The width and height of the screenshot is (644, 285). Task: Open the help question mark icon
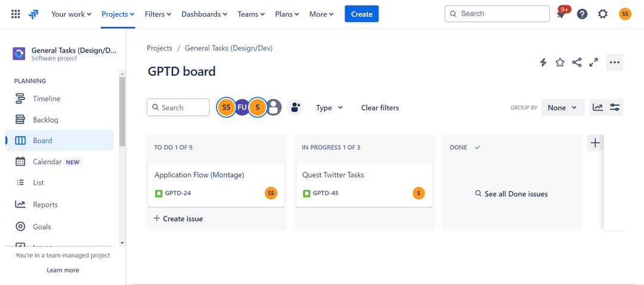[582, 14]
